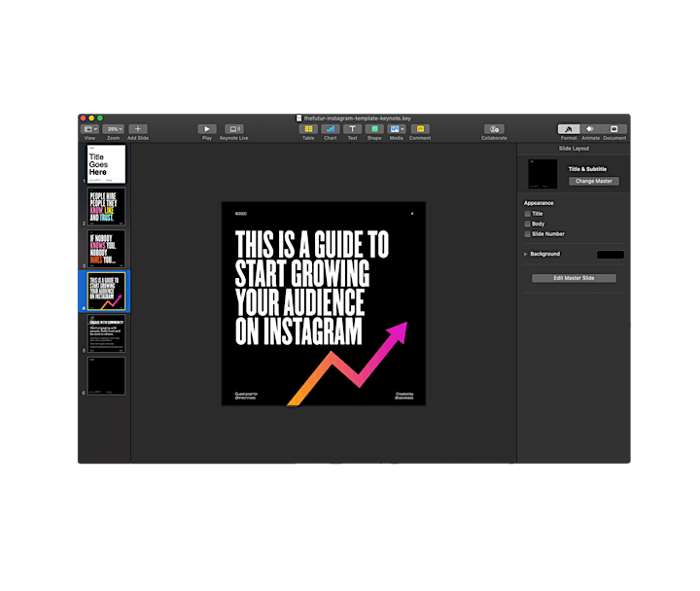700x591 pixels.
Task: Click 'Created by' footer text on slide
Action: 404,396
